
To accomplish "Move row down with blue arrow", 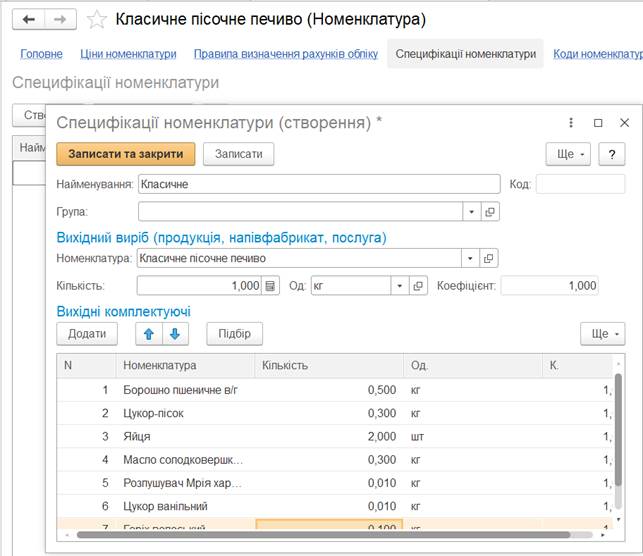I will coord(174,334).
